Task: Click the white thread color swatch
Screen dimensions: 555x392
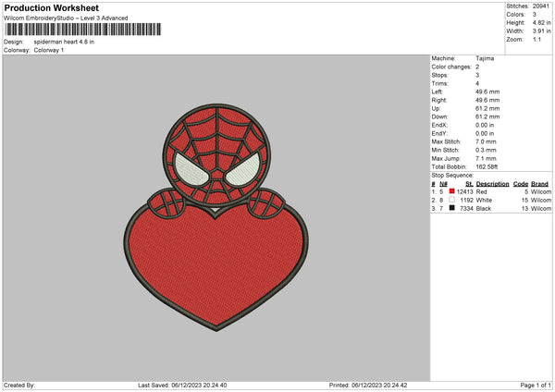Action: coord(451,200)
